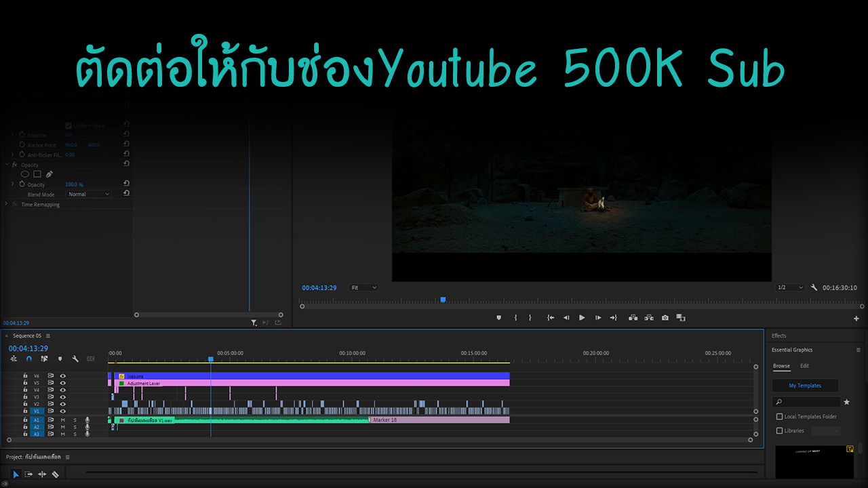The height and width of the screenshot is (488, 868).
Task: Select the ellipse mask tool under Opacity
Action: pos(25,174)
